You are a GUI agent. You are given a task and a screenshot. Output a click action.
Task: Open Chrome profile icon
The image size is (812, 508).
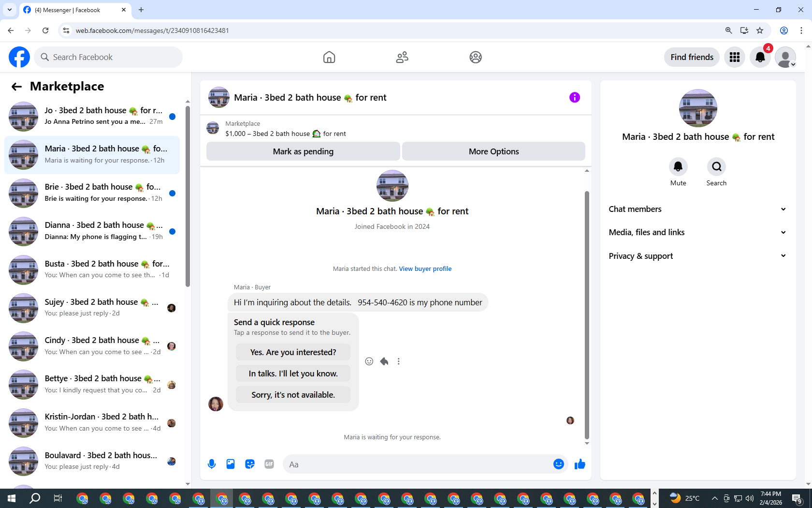pyautogui.click(x=784, y=30)
